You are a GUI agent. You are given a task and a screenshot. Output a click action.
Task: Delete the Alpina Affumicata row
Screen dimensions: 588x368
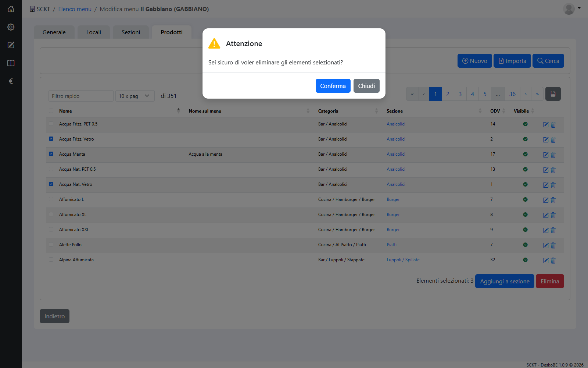(x=553, y=261)
